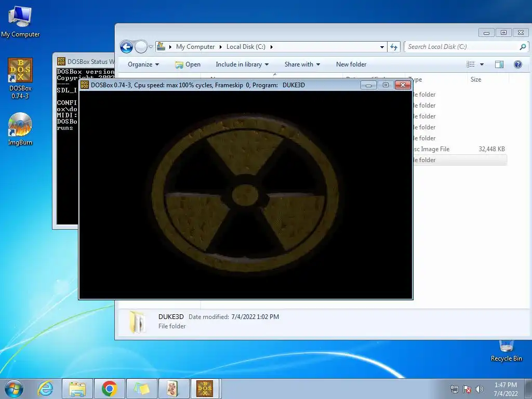Minimize the DOSBox DUKE3D window
532x399 pixels.
coord(368,85)
